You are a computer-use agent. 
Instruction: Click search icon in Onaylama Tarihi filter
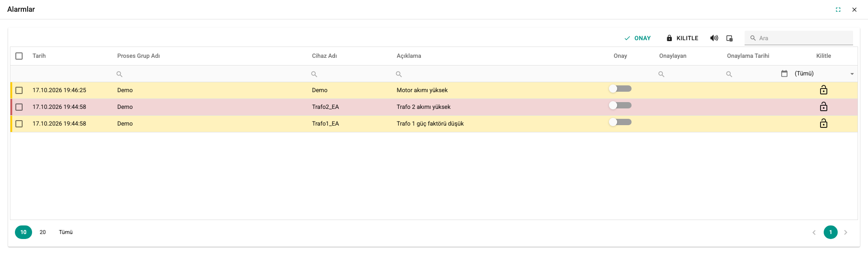click(729, 74)
